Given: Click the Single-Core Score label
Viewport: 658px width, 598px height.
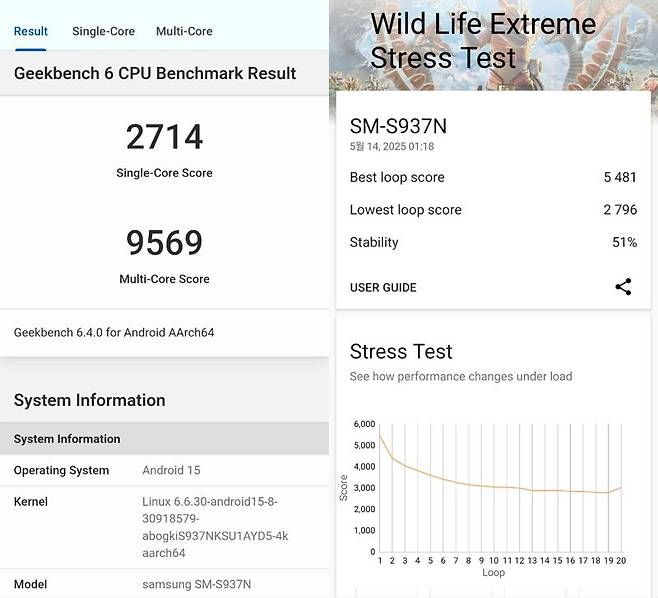Looking at the screenshot, I should click(x=164, y=173).
